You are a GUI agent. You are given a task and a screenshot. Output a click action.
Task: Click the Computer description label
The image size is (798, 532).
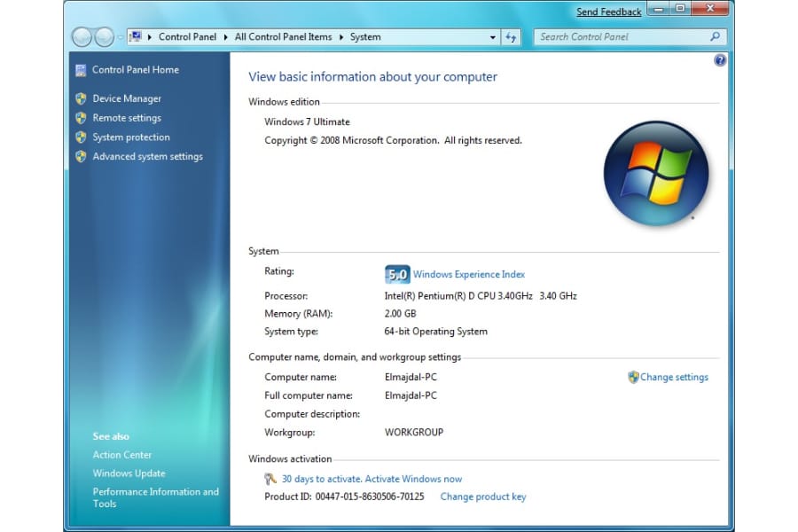tap(312, 414)
